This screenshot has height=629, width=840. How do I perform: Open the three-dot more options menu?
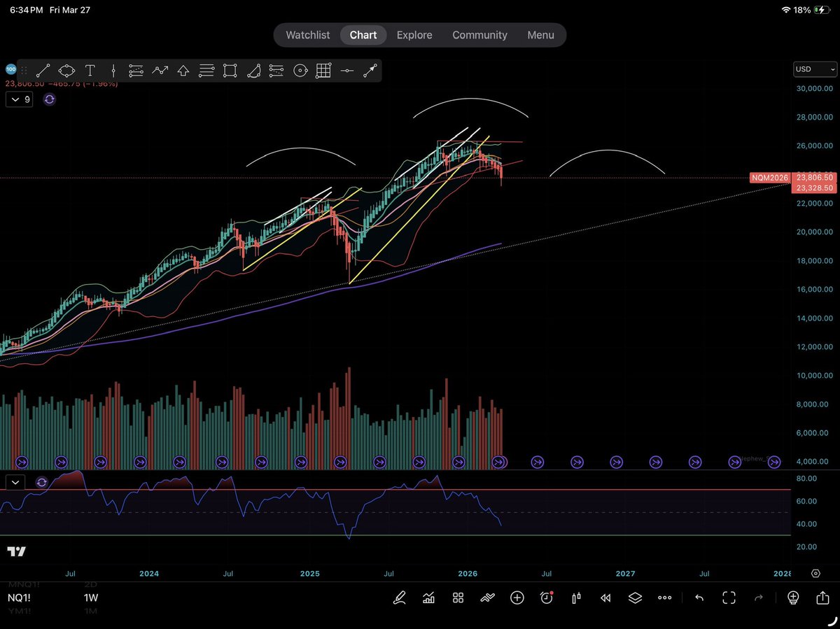point(665,598)
